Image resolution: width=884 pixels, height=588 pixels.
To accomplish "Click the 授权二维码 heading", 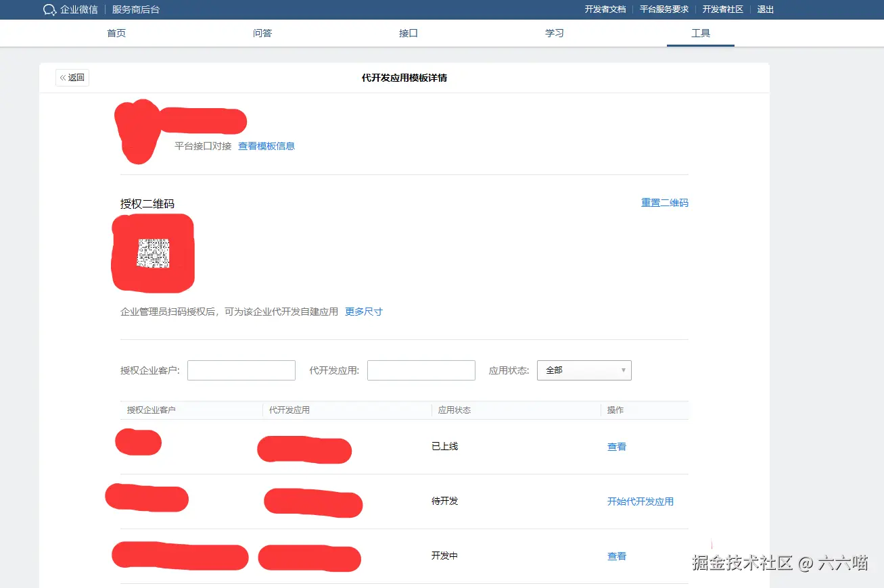I will pos(147,203).
